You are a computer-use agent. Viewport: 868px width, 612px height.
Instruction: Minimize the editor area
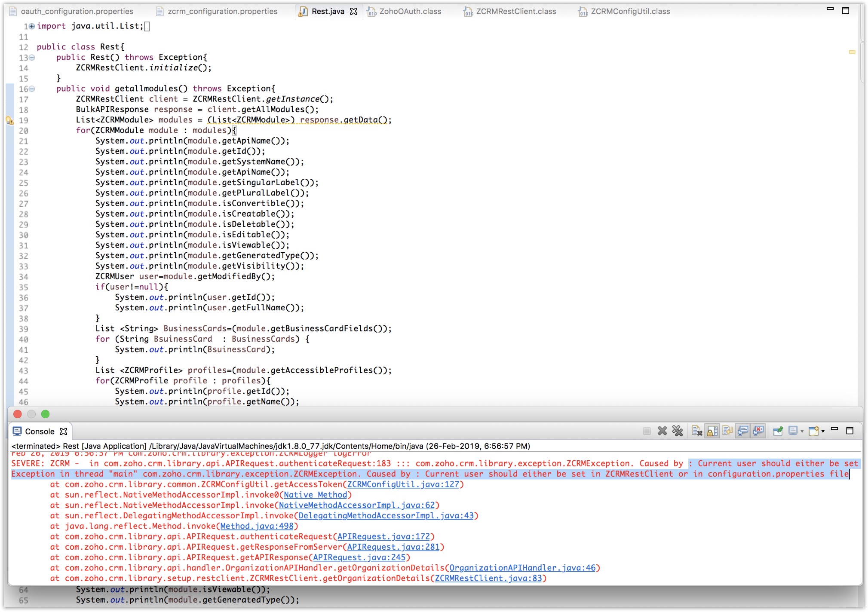830,9
